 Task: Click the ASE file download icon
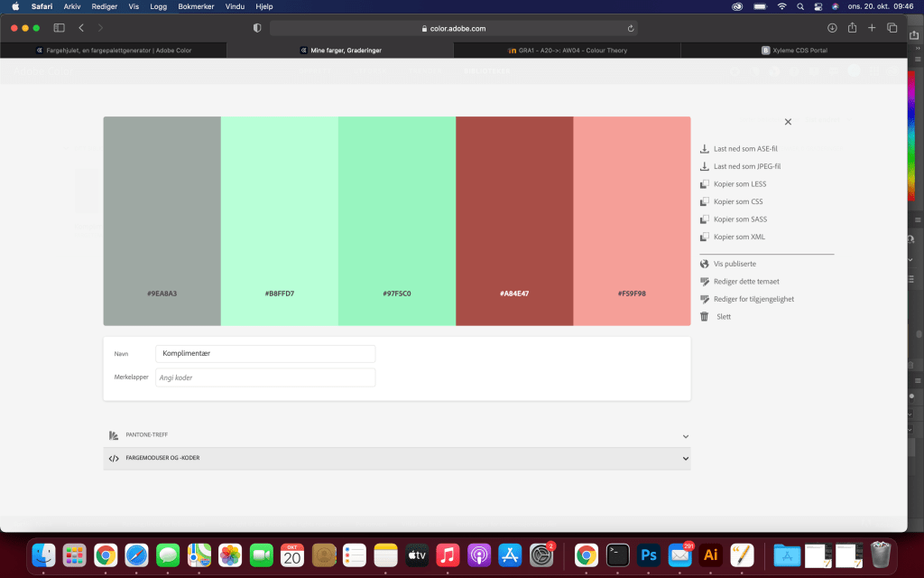(705, 149)
